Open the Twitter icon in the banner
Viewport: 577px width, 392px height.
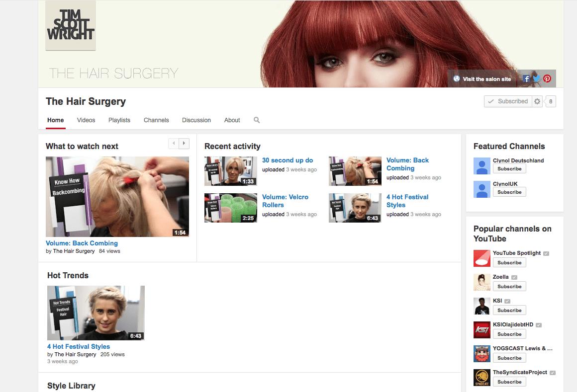click(x=537, y=78)
